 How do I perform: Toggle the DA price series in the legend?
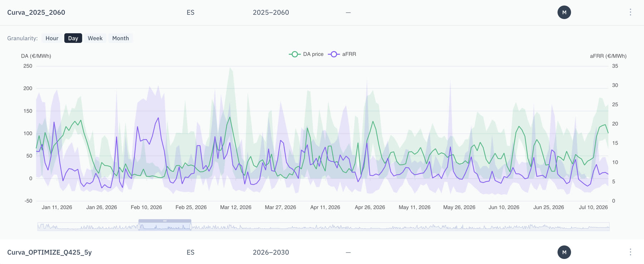click(306, 54)
